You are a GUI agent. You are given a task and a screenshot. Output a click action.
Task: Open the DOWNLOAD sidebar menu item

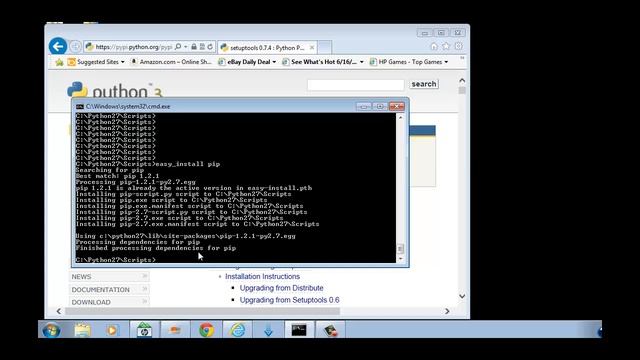tap(109, 302)
